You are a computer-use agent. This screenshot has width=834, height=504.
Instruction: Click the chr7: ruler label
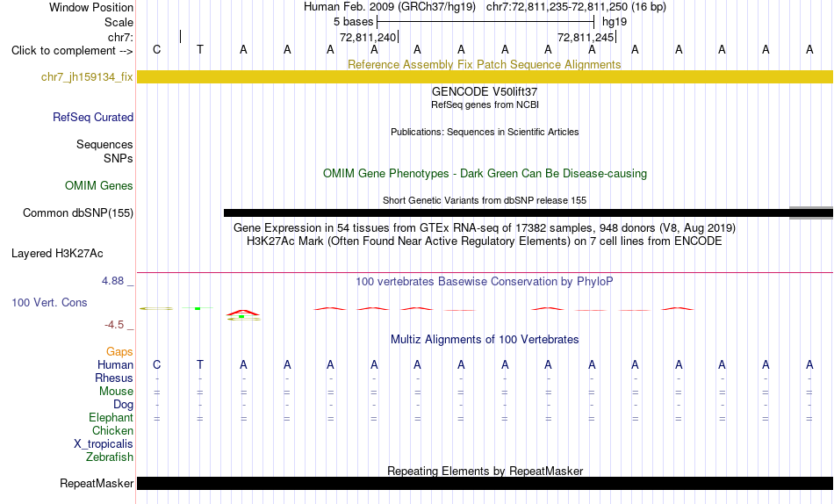[x=120, y=37]
